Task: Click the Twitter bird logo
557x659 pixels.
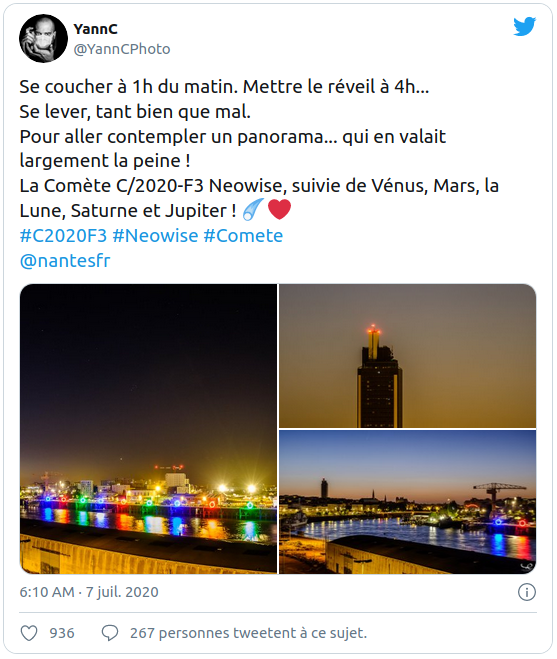Action: click(x=524, y=26)
